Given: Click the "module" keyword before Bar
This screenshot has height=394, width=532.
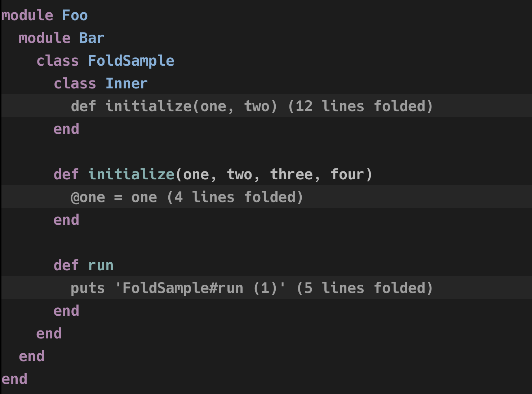Looking at the screenshot, I should tap(44, 38).
